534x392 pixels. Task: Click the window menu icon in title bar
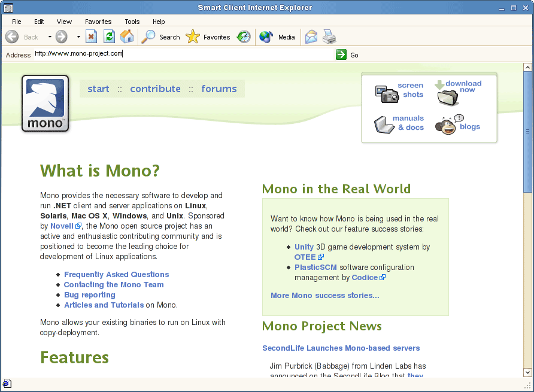[8, 8]
